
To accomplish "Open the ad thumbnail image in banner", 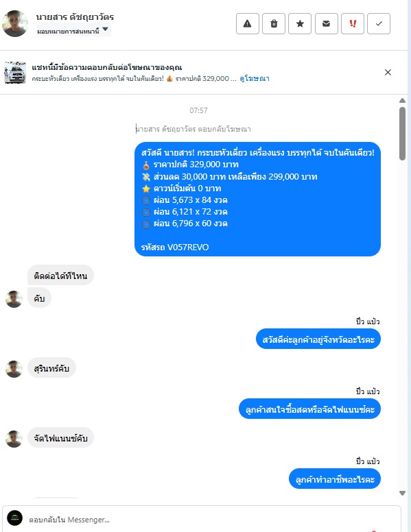I will click(x=15, y=72).
